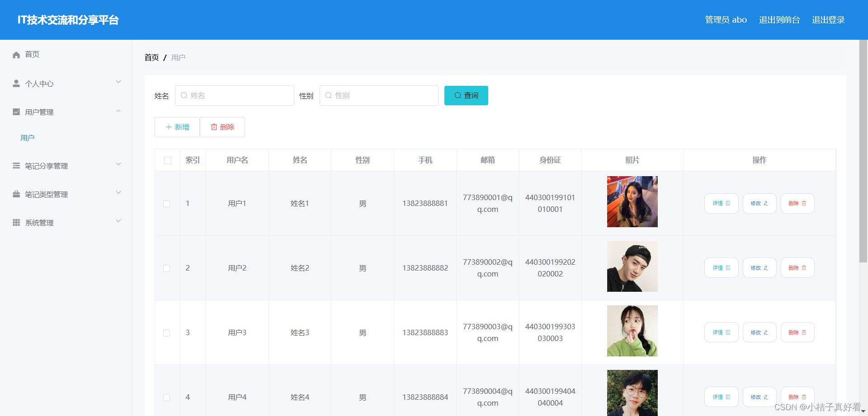Click the 姓名4 name cell

(x=300, y=397)
